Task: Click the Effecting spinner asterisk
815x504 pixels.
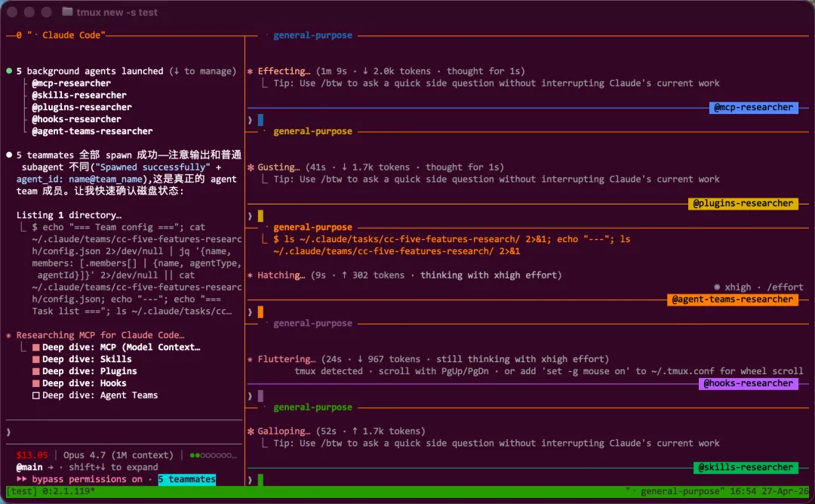Action: click(x=251, y=72)
